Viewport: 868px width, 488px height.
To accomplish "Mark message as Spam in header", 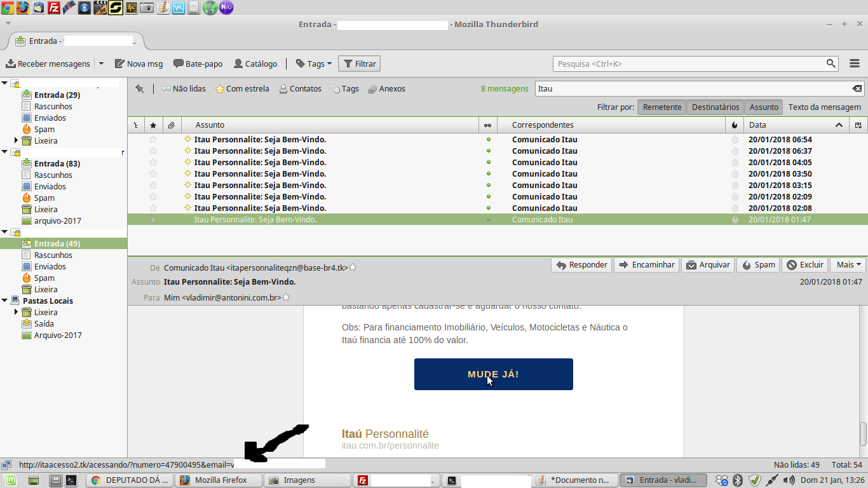I will point(759,265).
